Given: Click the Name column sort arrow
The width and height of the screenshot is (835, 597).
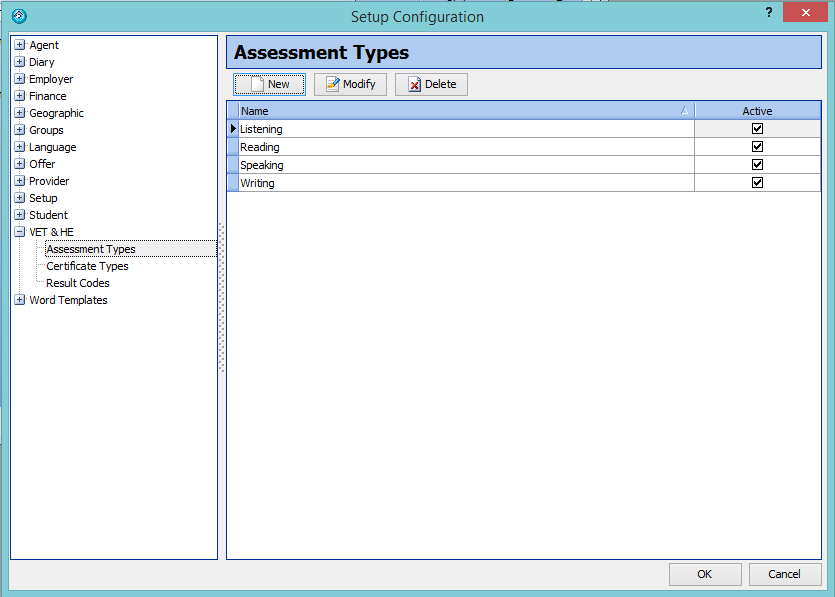Looking at the screenshot, I should [x=684, y=111].
